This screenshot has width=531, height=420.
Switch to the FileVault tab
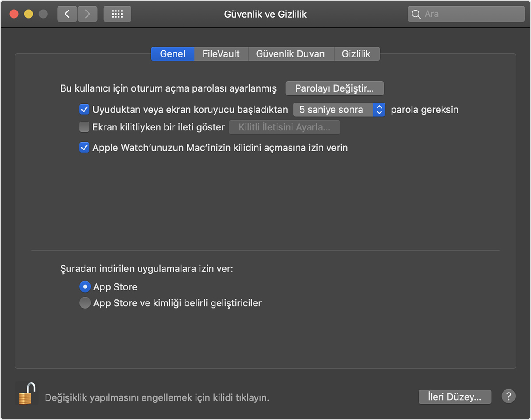click(x=221, y=54)
